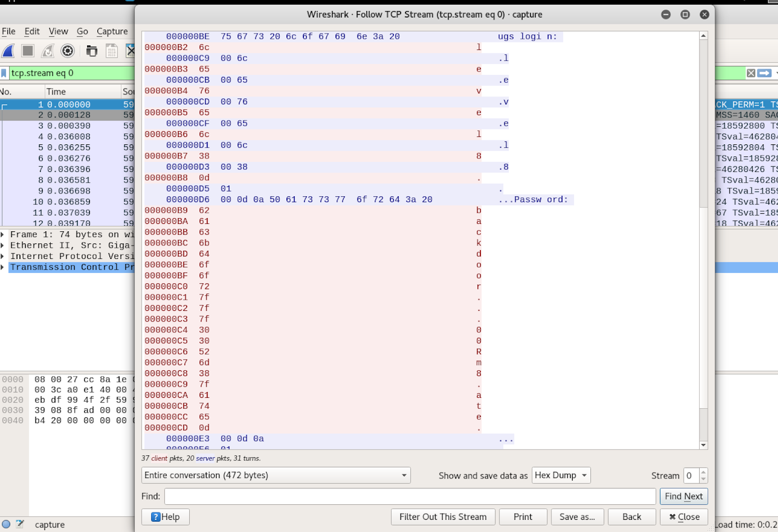
Task: Start a new capture with the shark fin icon
Action: pos(8,51)
